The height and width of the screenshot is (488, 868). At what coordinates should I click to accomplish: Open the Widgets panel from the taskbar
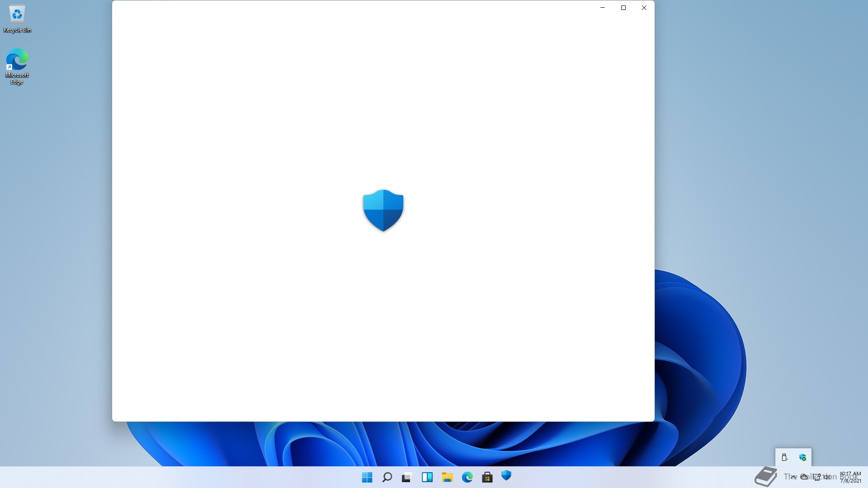[x=427, y=477]
